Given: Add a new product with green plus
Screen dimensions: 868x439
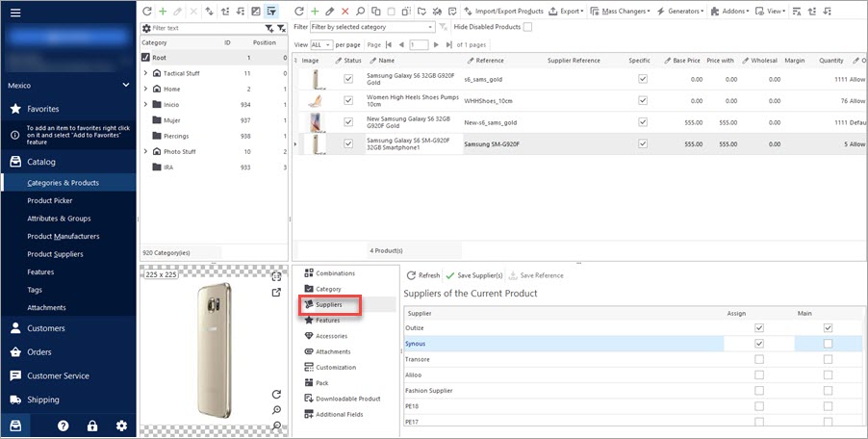Looking at the screenshot, I should pos(315,12).
